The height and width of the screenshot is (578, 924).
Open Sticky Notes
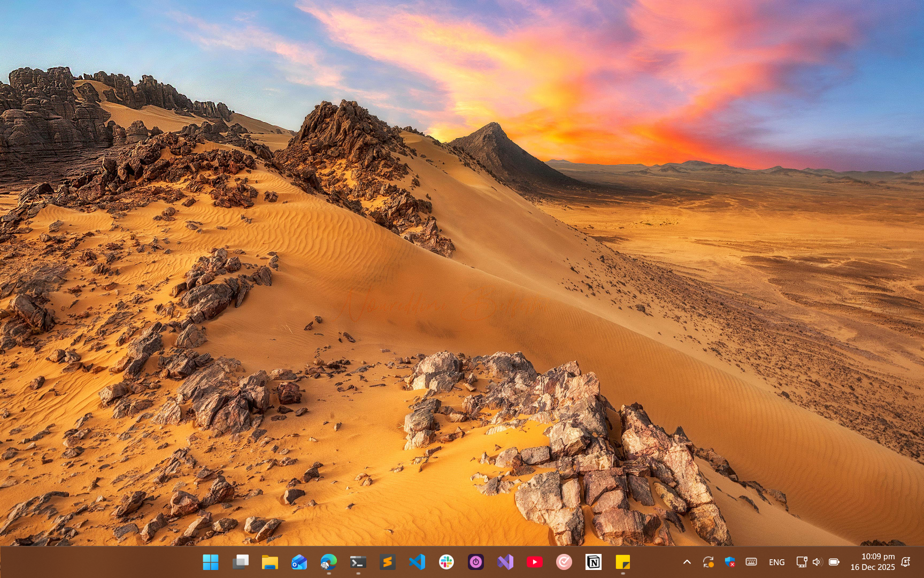pos(623,562)
